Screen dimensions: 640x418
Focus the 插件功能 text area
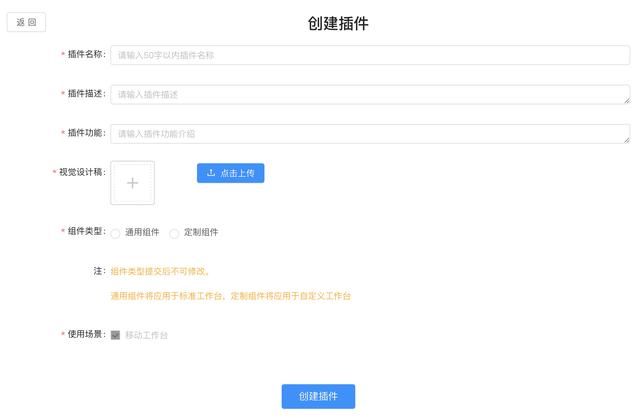pos(370,133)
